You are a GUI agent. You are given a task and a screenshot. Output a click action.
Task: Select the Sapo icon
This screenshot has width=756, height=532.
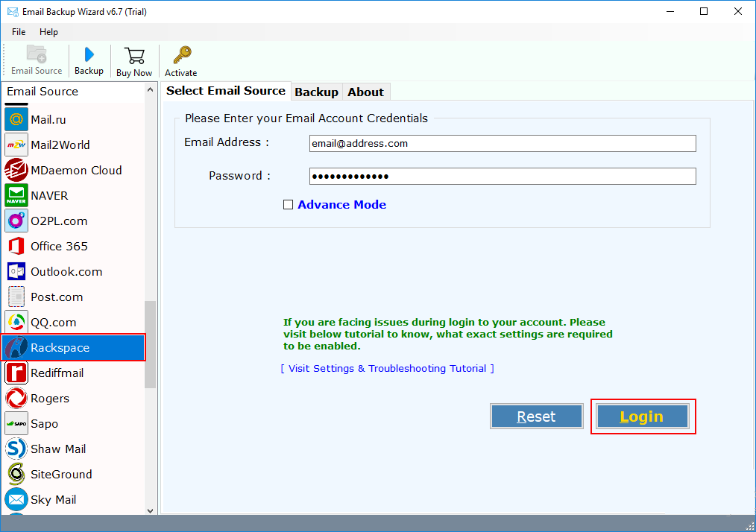16,423
